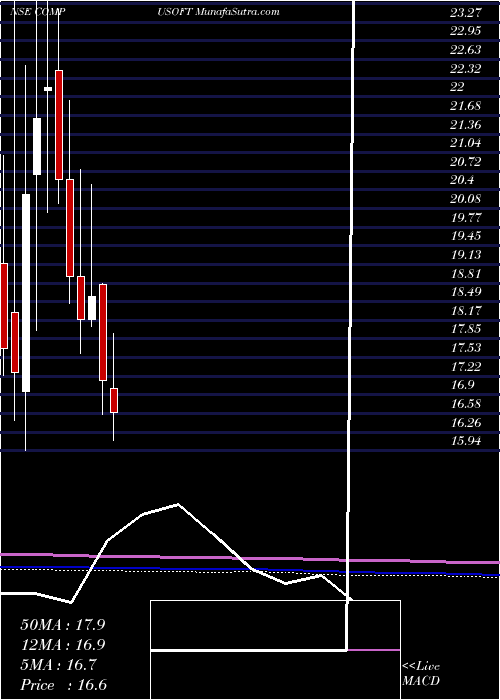
Task: Click the 20.08 price level
Action: click(466, 199)
